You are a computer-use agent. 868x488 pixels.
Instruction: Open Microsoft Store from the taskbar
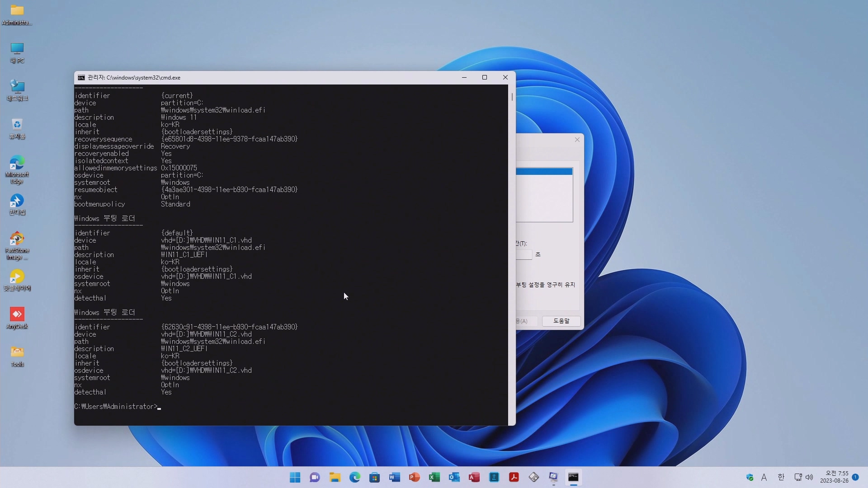pyautogui.click(x=374, y=477)
